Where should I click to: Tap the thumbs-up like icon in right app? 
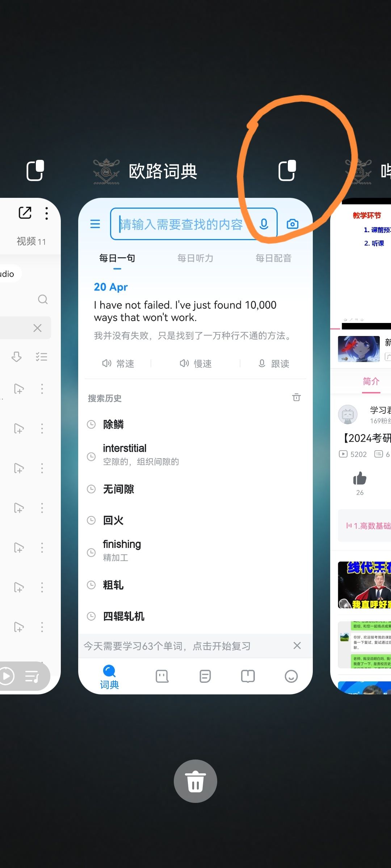[x=360, y=478]
